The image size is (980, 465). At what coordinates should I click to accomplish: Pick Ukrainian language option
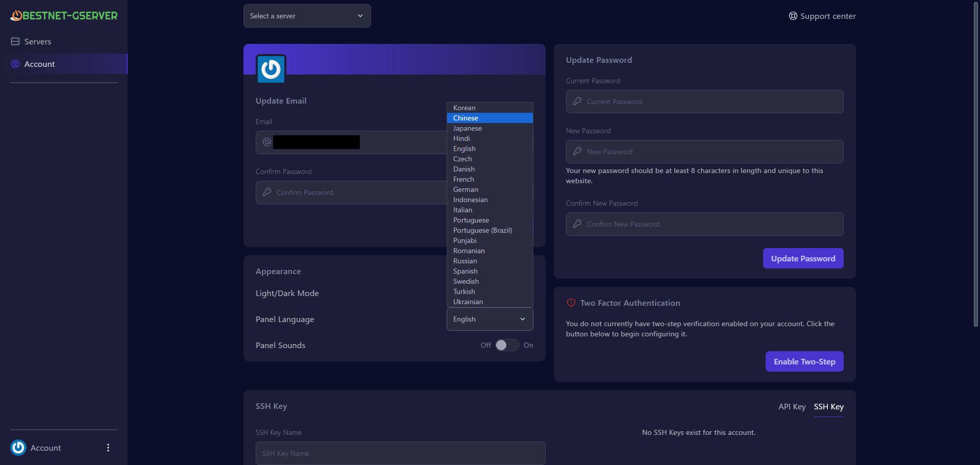coord(490,302)
